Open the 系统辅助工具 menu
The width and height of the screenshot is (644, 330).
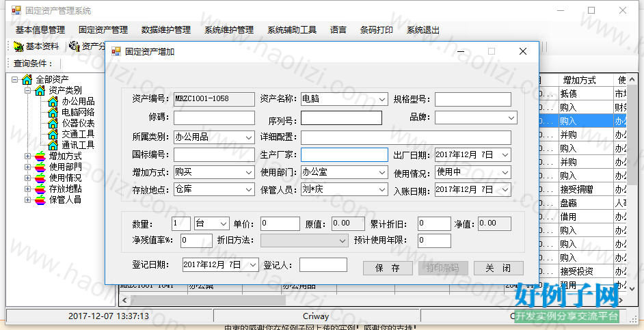click(292, 30)
